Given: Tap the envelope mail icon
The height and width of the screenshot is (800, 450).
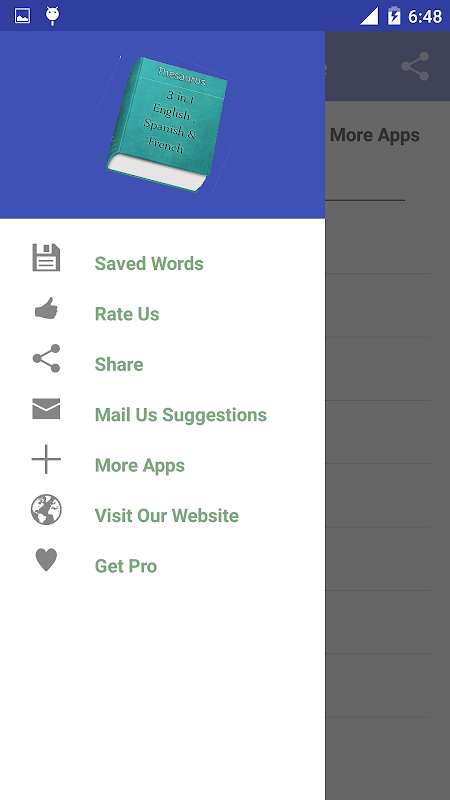Looking at the screenshot, I should click(x=46, y=409).
